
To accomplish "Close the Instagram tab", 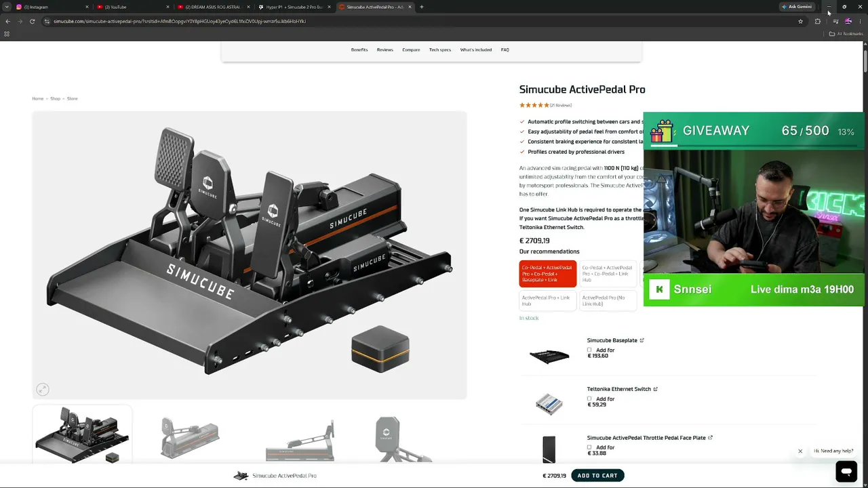I will click(x=87, y=7).
